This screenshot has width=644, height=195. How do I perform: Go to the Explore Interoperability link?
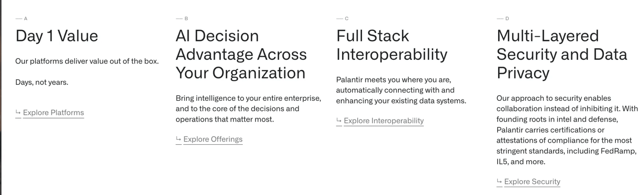pyautogui.click(x=384, y=121)
